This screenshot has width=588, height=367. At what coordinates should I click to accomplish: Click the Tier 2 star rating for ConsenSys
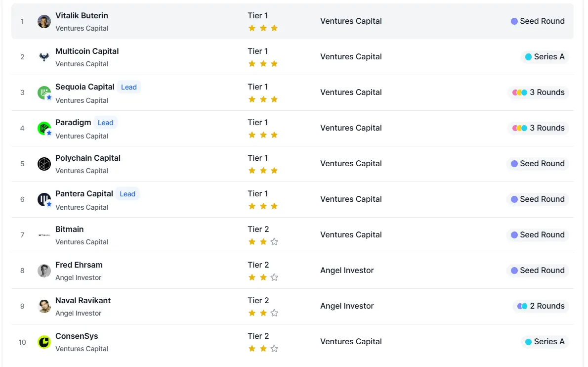click(263, 348)
